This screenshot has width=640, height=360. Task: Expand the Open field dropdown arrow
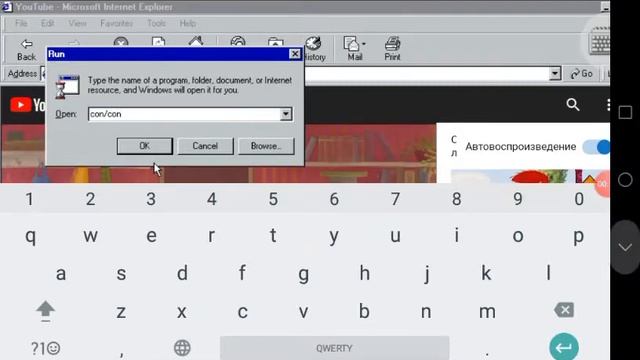286,114
